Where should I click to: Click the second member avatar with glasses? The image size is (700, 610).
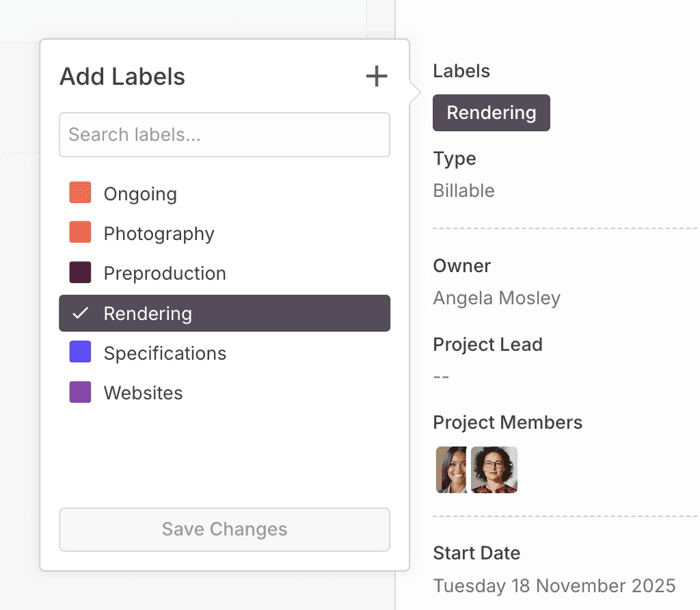pyautogui.click(x=494, y=470)
